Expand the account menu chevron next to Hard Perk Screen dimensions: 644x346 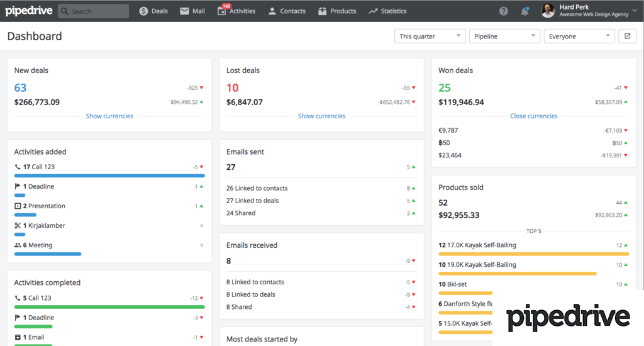click(x=635, y=11)
